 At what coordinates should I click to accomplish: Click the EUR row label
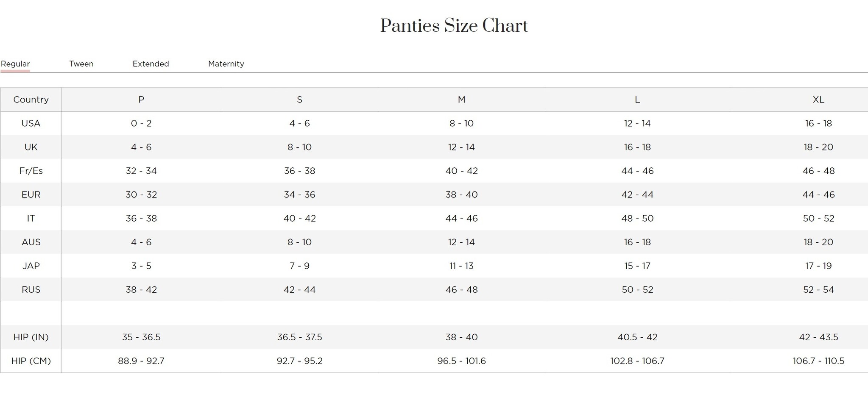[x=31, y=194]
